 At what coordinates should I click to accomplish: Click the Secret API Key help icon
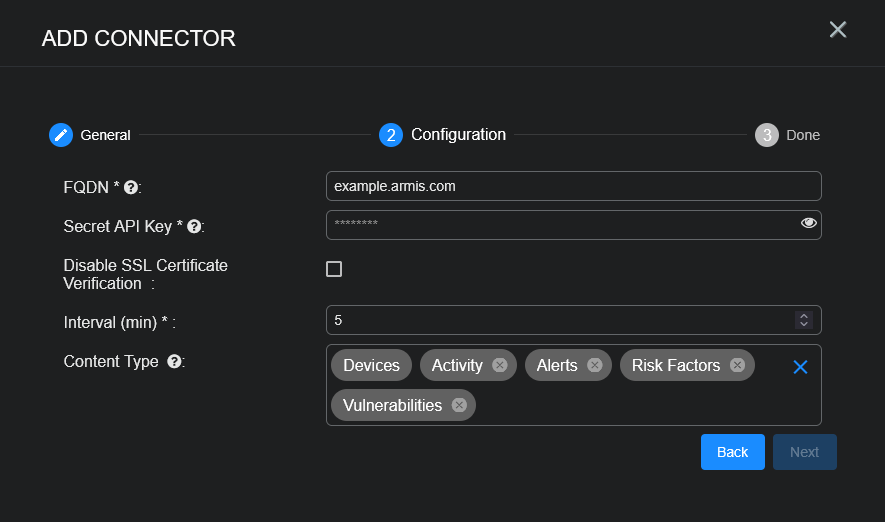[x=194, y=227]
